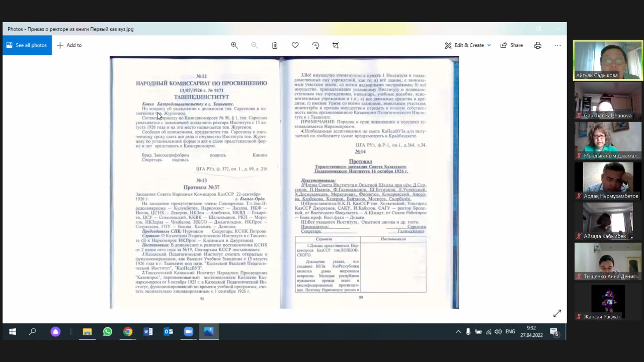The image size is (644, 362).
Task: Delete the photo with the trash icon
Action: tap(275, 45)
